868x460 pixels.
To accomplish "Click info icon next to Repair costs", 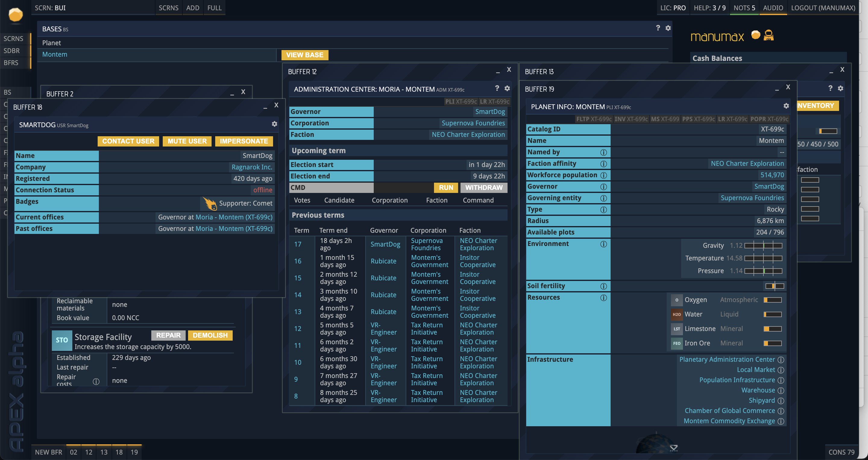I will point(96,381).
